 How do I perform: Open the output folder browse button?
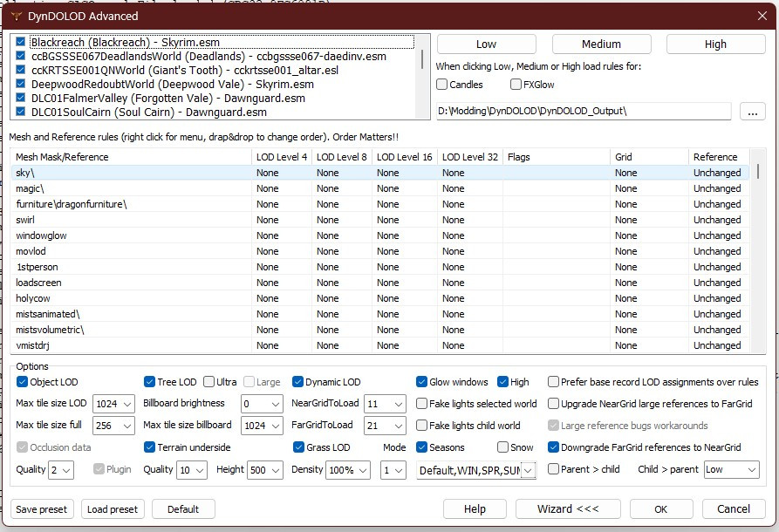click(x=752, y=112)
